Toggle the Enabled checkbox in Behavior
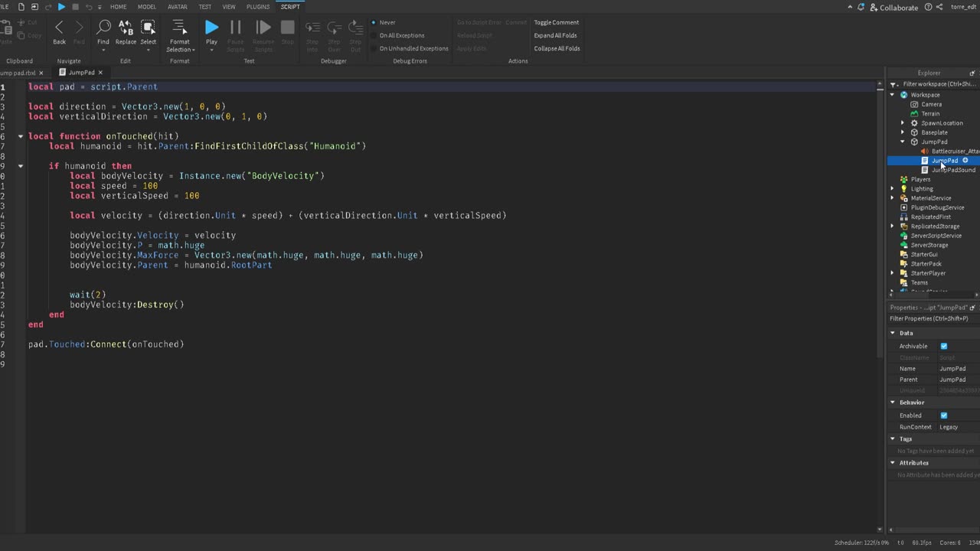The width and height of the screenshot is (980, 551). (943, 416)
